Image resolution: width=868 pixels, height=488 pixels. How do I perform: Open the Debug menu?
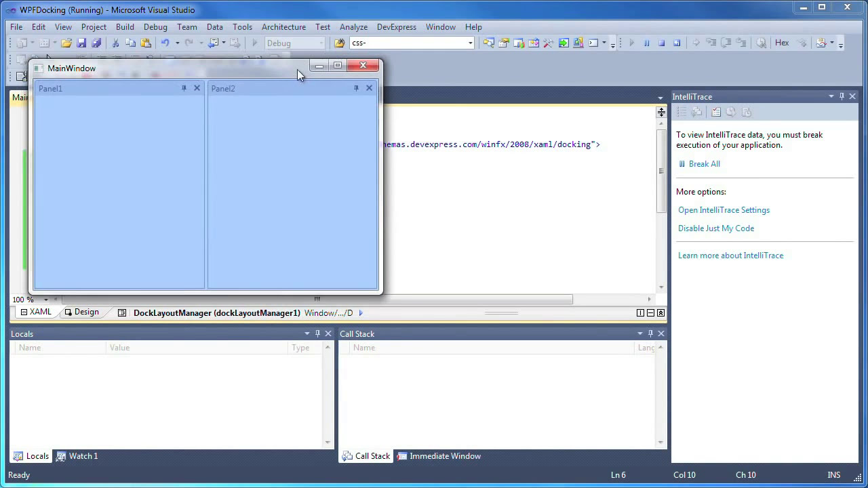pyautogui.click(x=155, y=27)
